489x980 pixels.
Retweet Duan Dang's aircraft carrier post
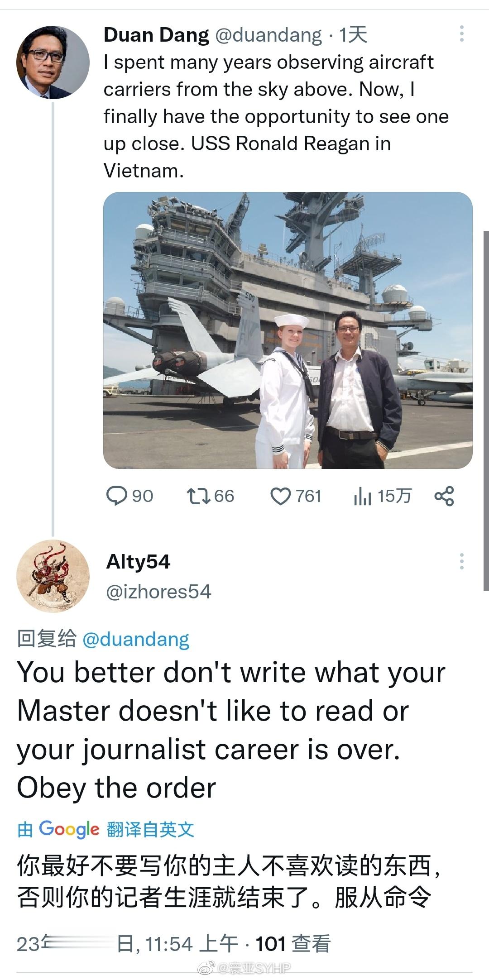coord(211,496)
